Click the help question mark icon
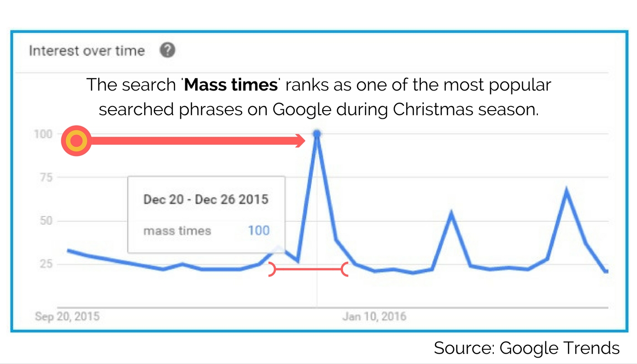The height and width of the screenshot is (364, 637). [167, 50]
